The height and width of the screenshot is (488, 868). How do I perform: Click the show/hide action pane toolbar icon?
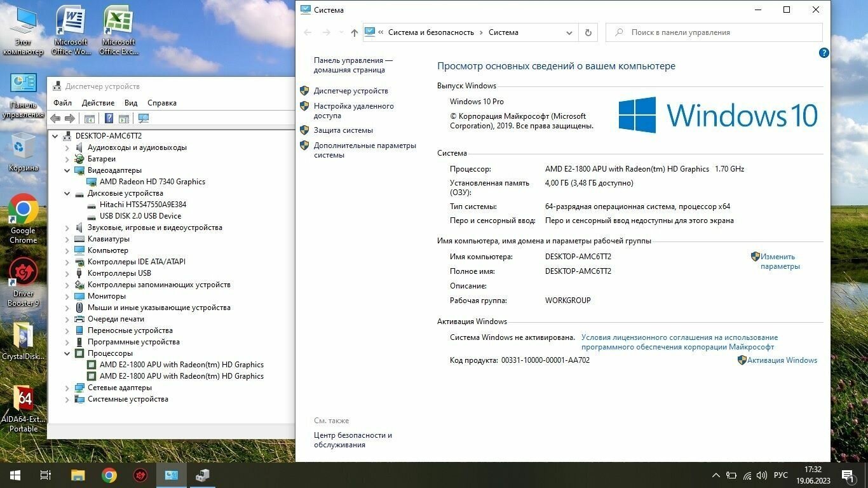pos(124,119)
